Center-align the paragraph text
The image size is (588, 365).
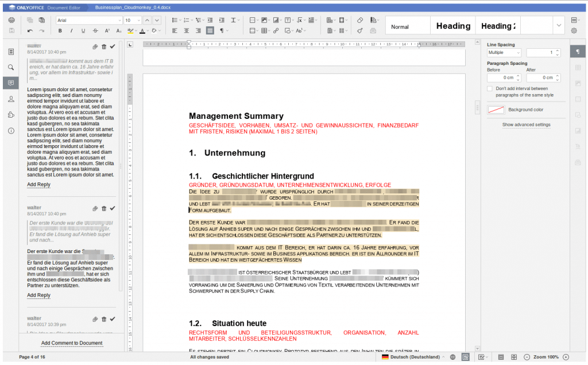pyautogui.click(x=187, y=31)
